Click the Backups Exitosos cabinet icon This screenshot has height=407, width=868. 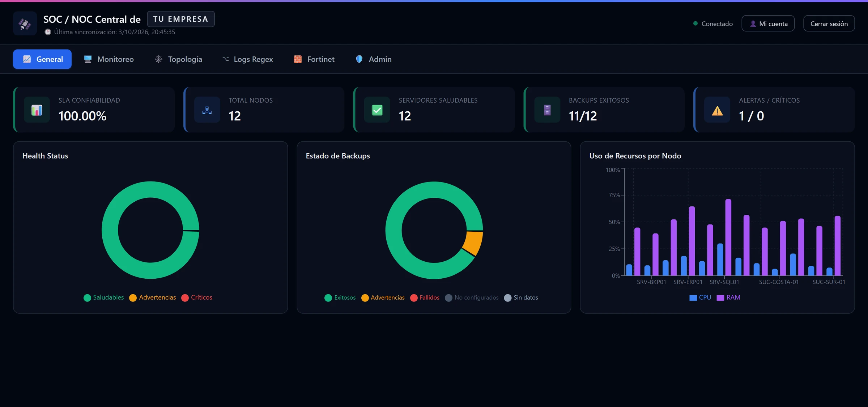click(547, 110)
